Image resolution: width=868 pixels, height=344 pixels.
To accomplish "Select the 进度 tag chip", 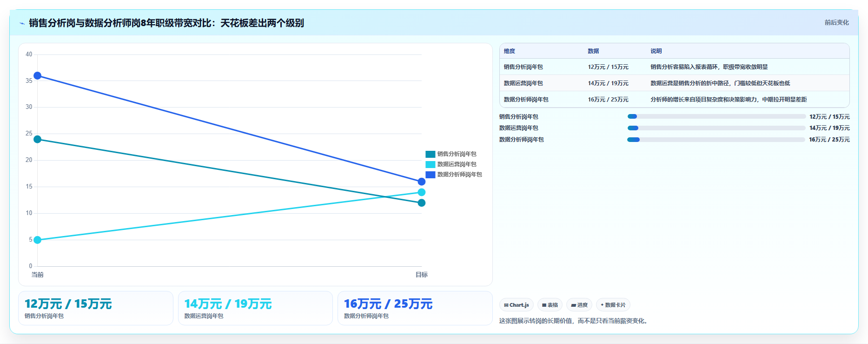I will (579, 305).
